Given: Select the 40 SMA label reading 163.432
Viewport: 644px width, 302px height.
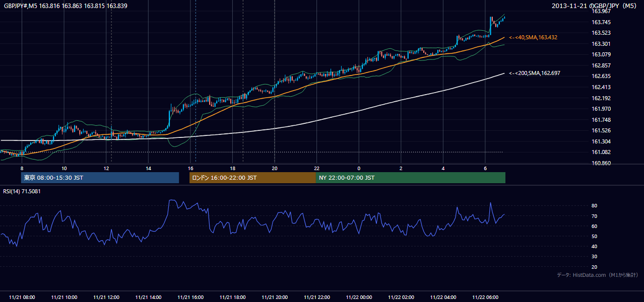Looking at the screenshot, I should [x=533, y=37].
